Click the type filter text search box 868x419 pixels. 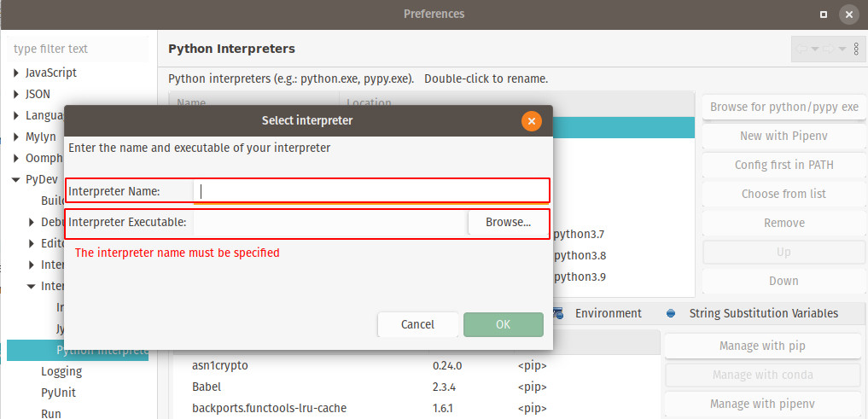click(x=80, y=49)
